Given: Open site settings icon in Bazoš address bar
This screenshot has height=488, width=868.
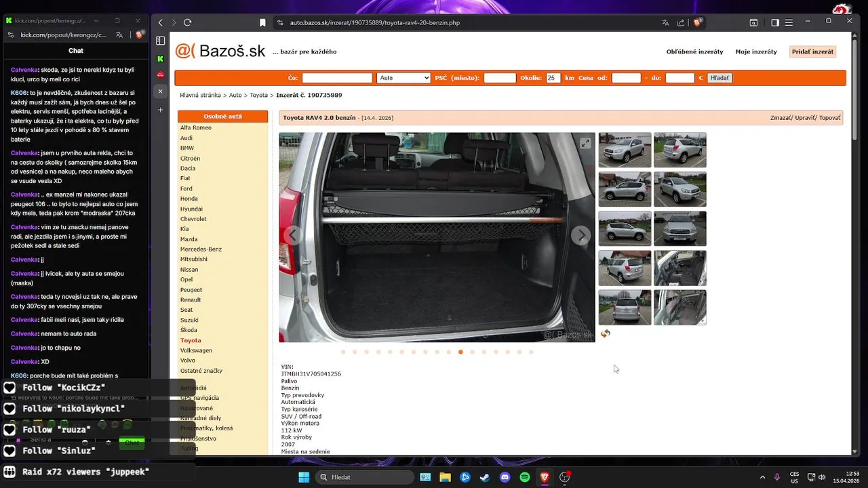Looking at the screenshot, I should (280, 22).
